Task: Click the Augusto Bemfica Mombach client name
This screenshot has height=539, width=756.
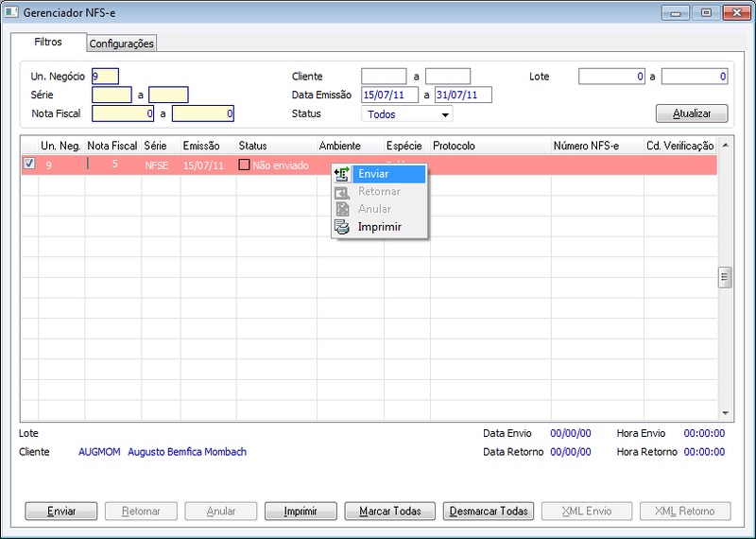Action: 187,452
